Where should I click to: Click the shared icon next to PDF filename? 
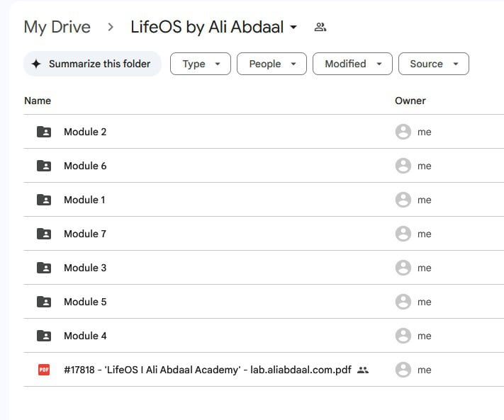pos(363,370)
